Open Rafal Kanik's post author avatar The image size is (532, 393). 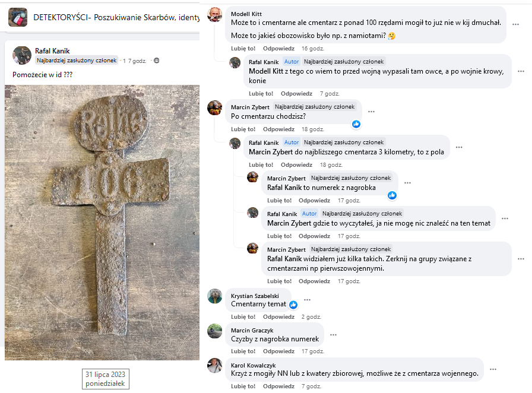coord(22,55)
